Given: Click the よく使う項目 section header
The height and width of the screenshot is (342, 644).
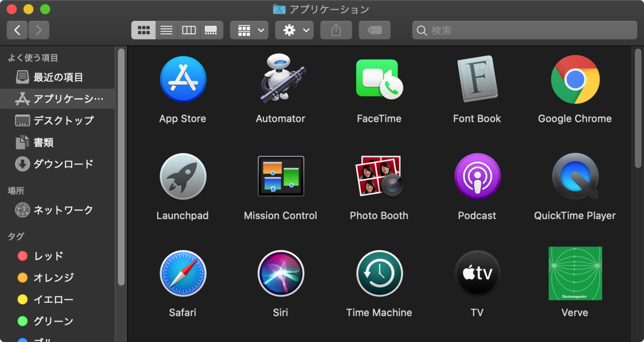Looking at the screenshot, I should pyautogui.click(x=33, y=58).
